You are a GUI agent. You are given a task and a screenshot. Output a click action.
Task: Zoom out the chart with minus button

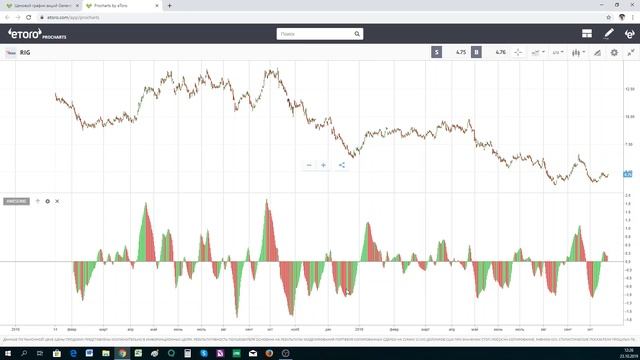coord(309,165)
